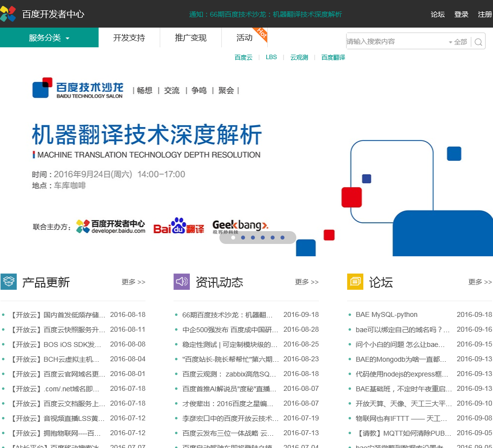Click the Baidu 翻译 sponsor logo

coord(178,226)
